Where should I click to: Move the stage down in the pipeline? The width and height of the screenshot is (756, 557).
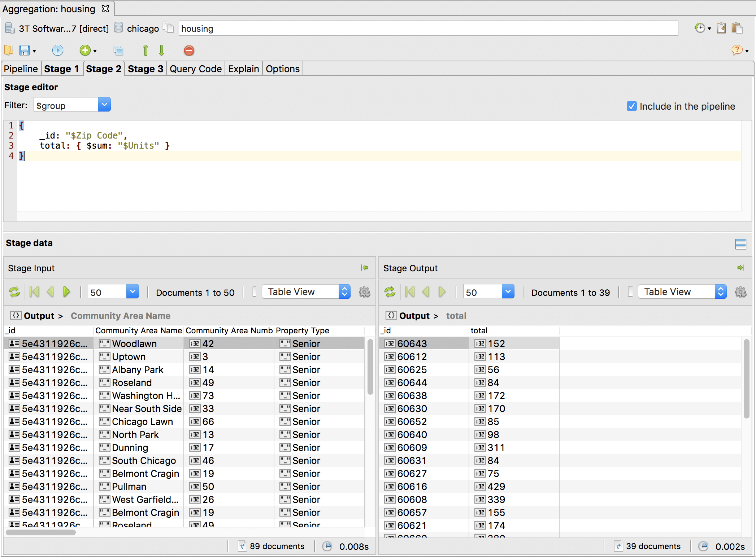pos(161,51)
